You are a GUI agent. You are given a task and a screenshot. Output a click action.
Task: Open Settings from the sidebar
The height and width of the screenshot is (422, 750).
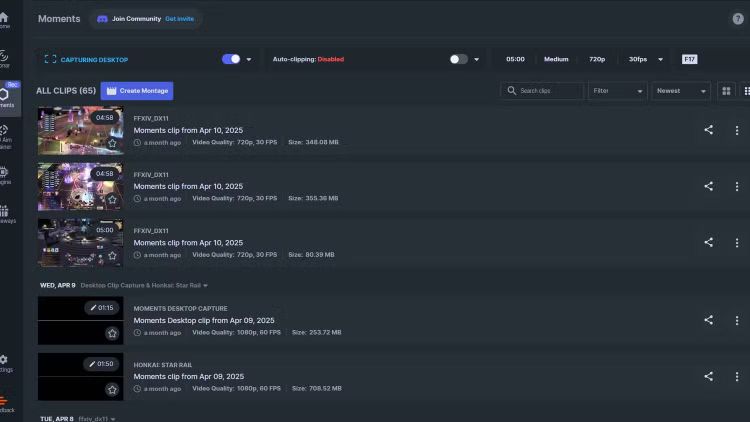pos(5,362)
